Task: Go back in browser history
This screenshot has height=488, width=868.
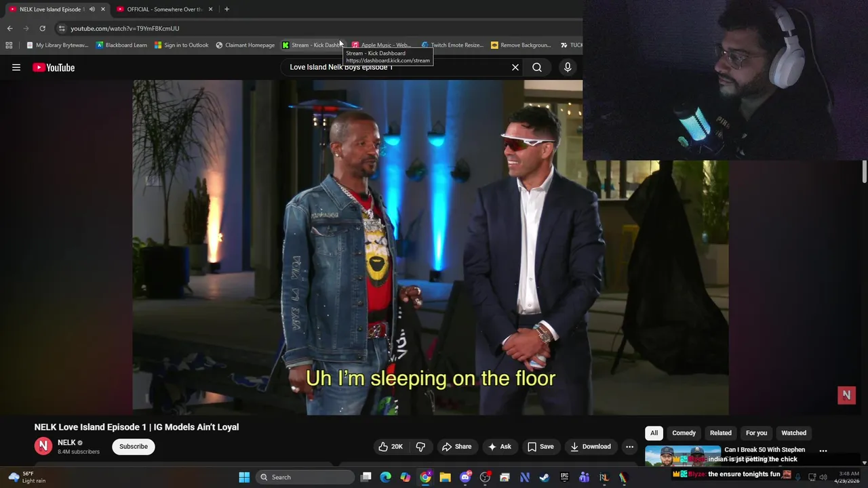Action: click(9, 28)
